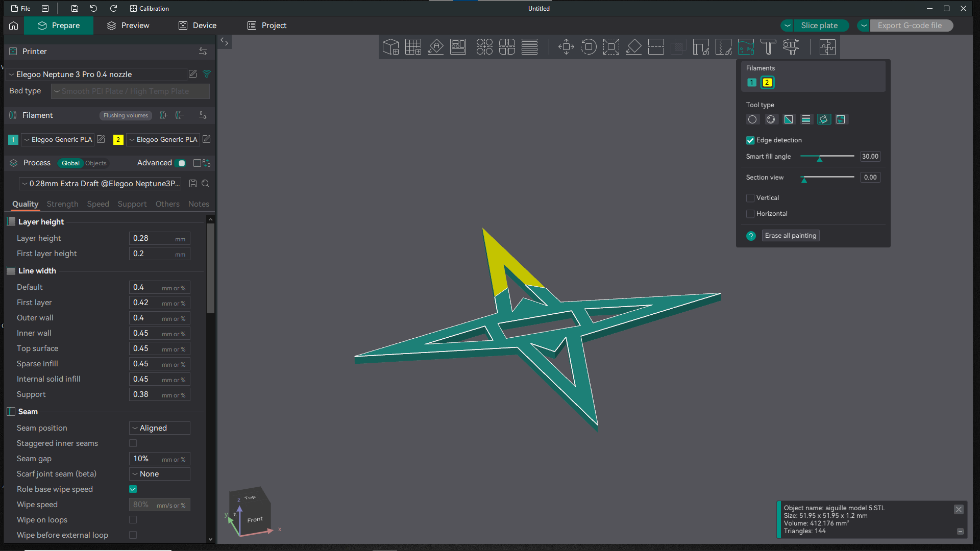Disable Edge detection
This screenshot has height=551, width=980.
click(750, 140)
